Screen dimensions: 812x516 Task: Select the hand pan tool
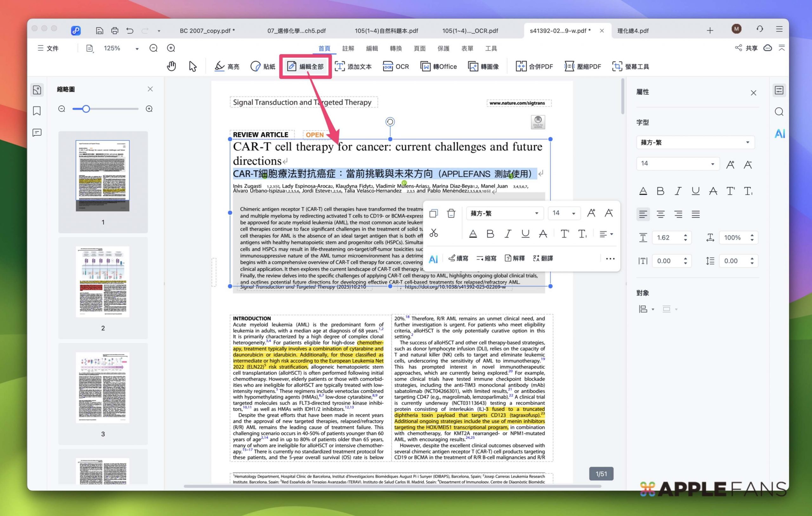pos(171,66)
